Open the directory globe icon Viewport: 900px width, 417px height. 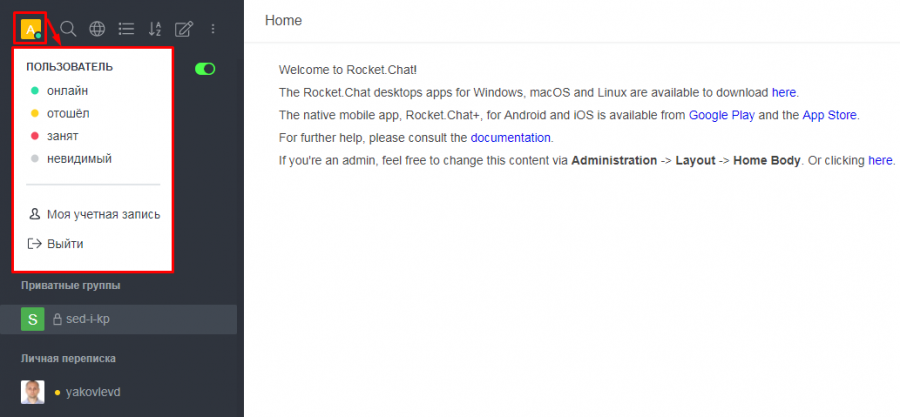(x=97, y=29)
